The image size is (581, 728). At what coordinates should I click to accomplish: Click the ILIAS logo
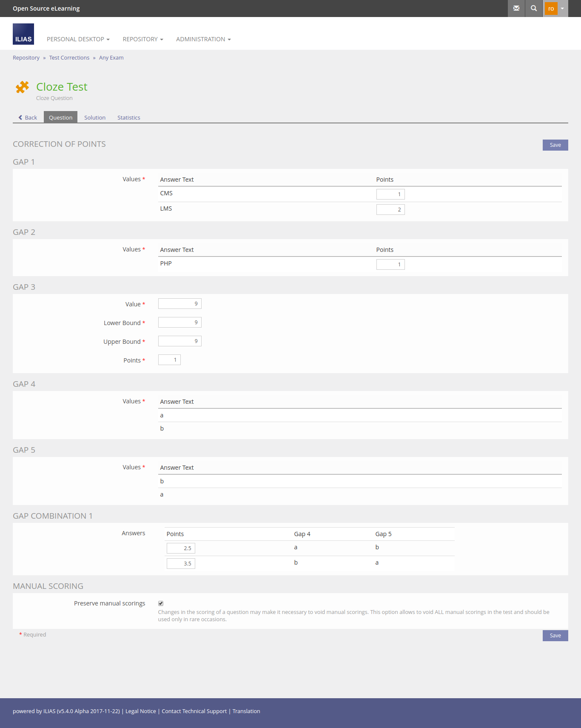tap(23, 34)
